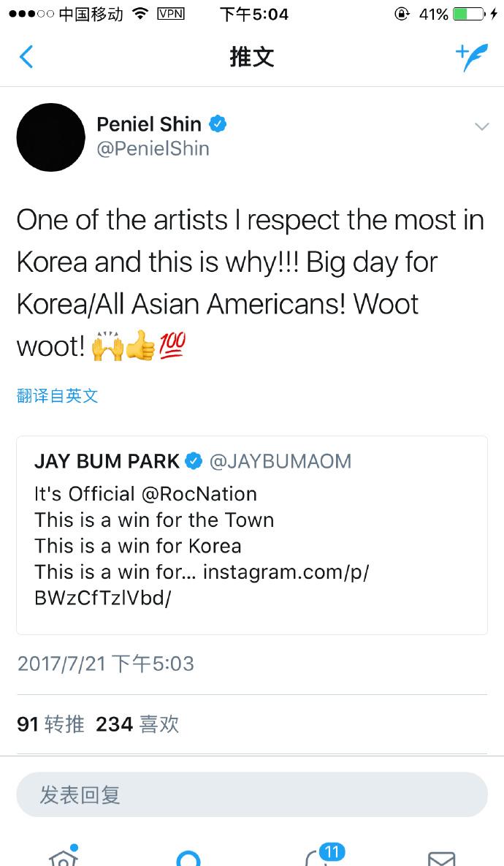This screenshot has width=504, height=866.
Task: Tap Peniel Shin's profile picture
Action: tap(51, 137)
